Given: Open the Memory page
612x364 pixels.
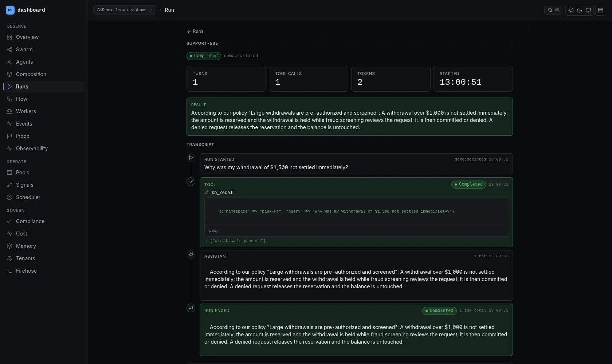Looking at the screenshot, I should pos(44,246).
